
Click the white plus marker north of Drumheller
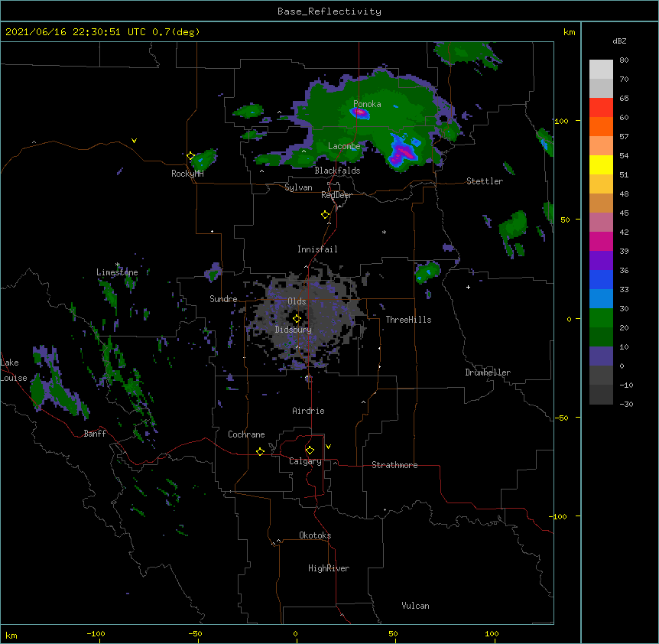click(468, 287)
